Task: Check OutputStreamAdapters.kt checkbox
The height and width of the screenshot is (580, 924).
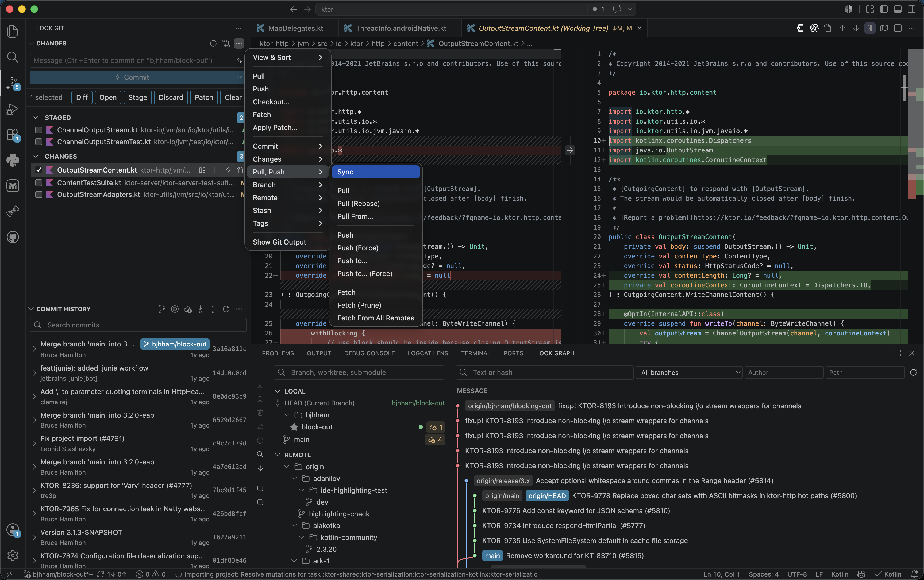Action: coord(39,194)
